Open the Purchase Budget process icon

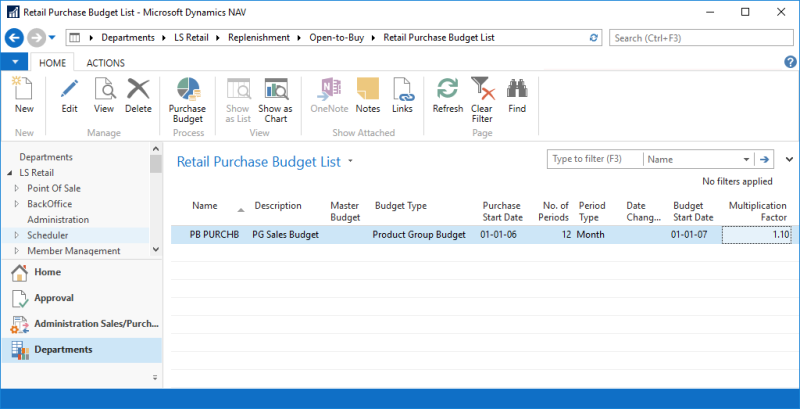(x=187, y=89)
